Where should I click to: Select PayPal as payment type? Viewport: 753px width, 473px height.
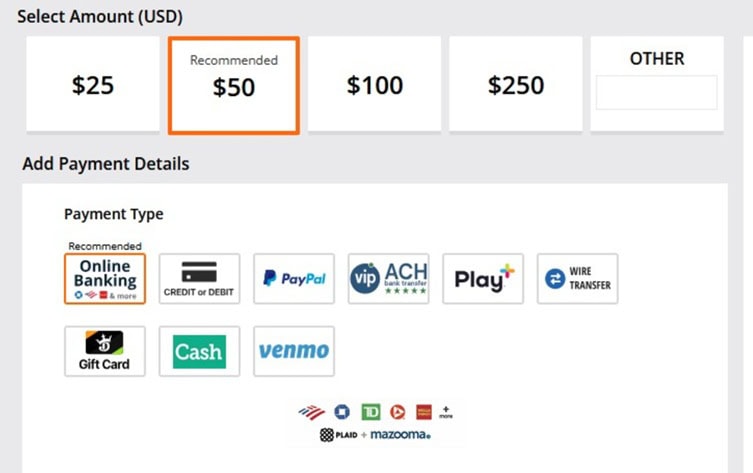click(x=294, y=278)
